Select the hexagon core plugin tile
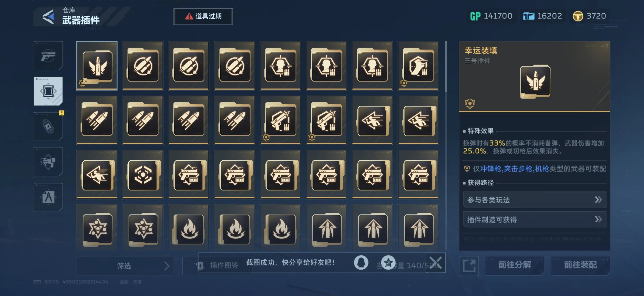 coord(143,175)
